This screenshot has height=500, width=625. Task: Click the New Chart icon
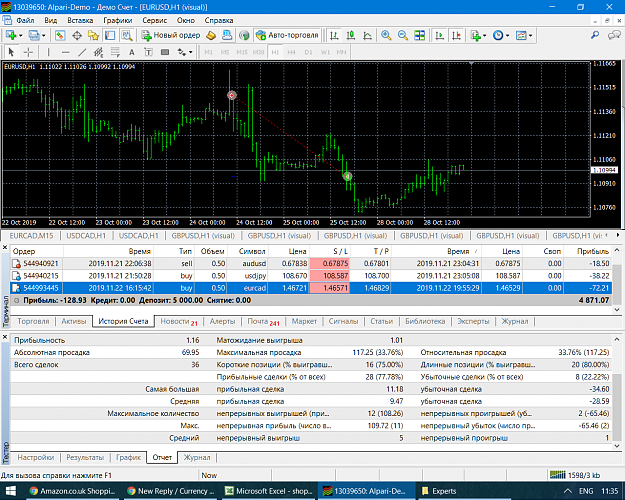point(10,35)
